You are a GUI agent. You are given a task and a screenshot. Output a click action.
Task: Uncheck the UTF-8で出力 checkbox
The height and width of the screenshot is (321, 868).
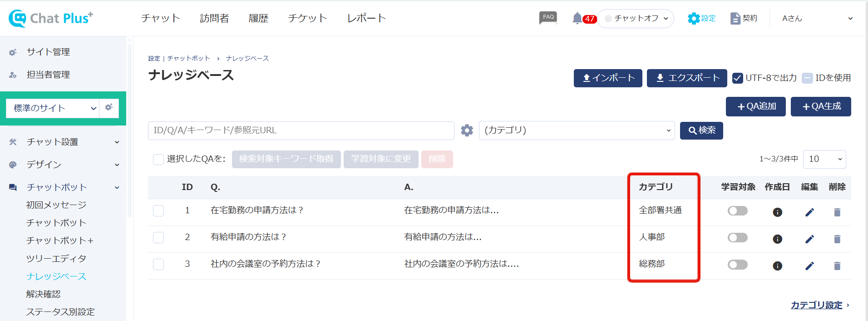click(738, 78)
